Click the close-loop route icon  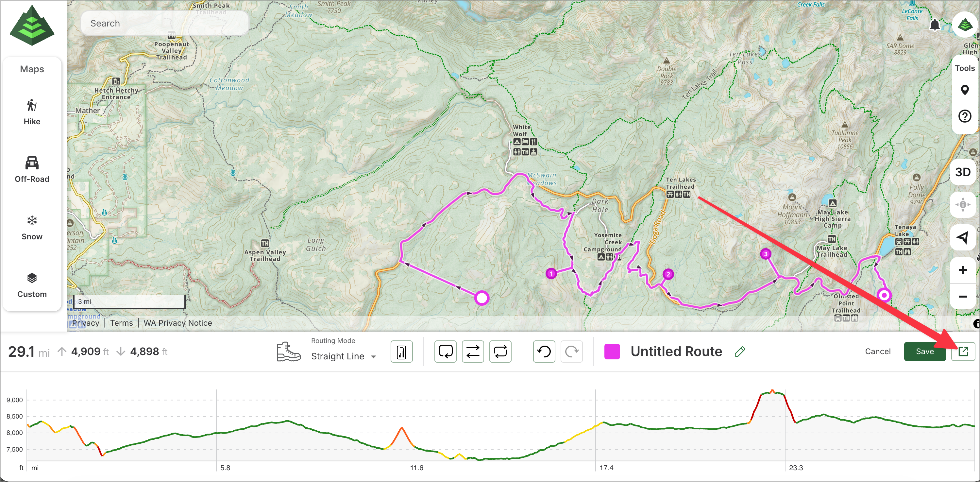coord(445,352)
